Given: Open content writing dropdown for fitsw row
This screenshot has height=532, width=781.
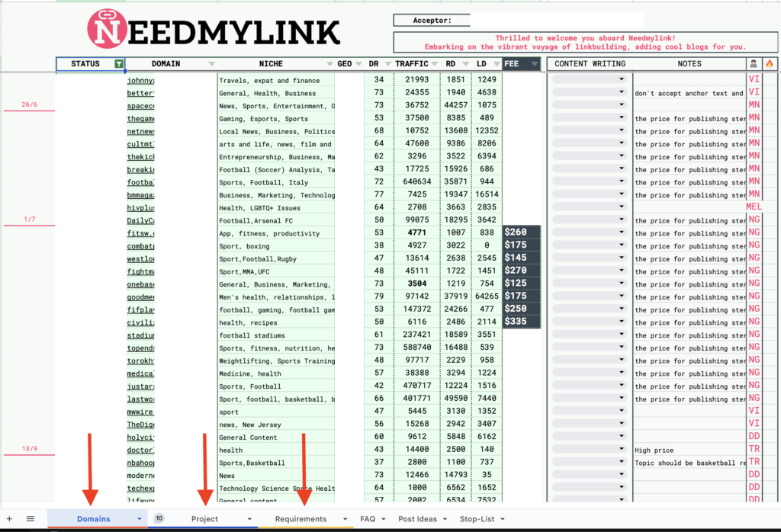Looking at the screenshot, I should pyautogui.click(x=621, y=233).
